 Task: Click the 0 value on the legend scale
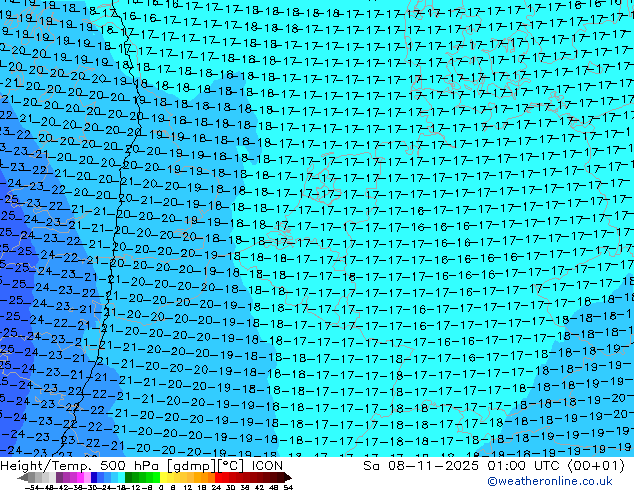161,488
